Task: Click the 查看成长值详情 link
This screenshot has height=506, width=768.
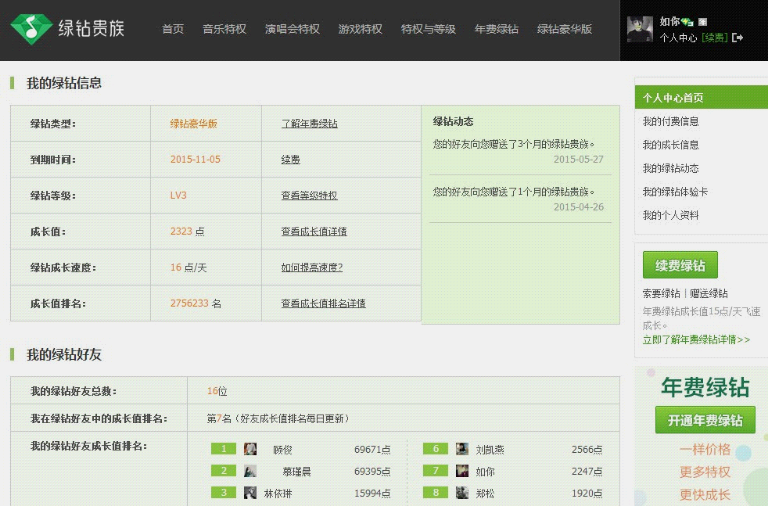Action: 314,231
